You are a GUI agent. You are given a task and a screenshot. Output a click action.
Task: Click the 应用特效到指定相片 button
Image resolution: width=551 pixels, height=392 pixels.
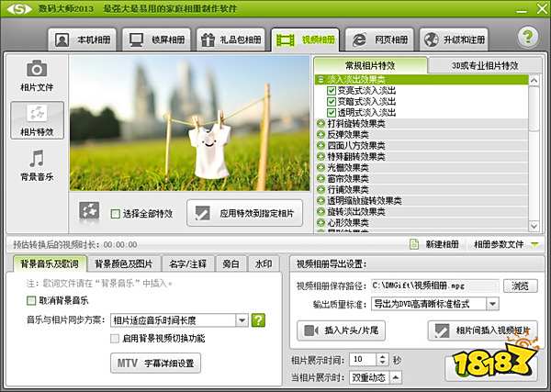pyautogui.click(x=244, y=213)
